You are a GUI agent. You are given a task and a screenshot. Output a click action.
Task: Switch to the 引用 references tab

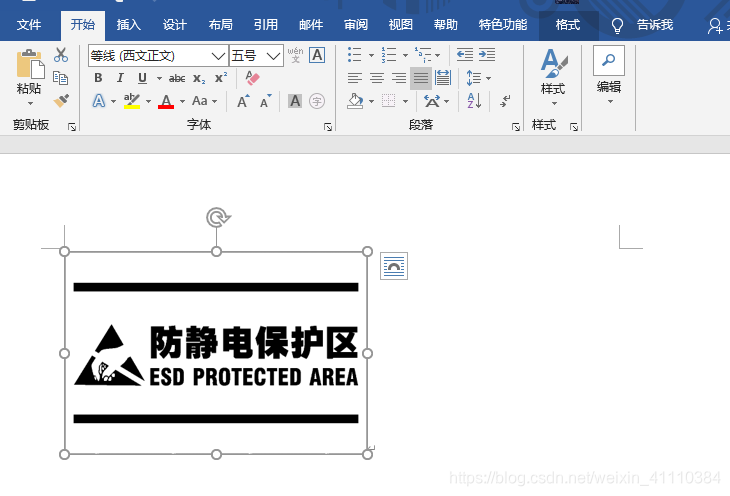point(266,24)
